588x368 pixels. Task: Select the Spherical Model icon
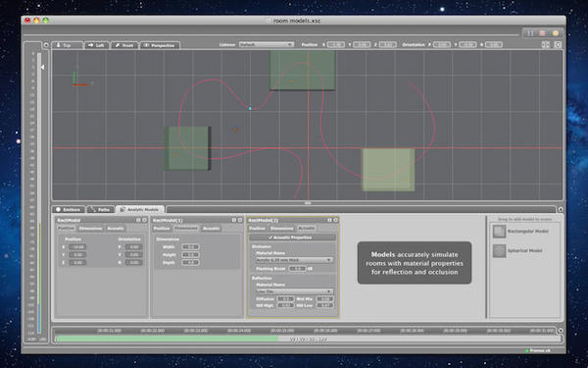click(x=499, y=251)
